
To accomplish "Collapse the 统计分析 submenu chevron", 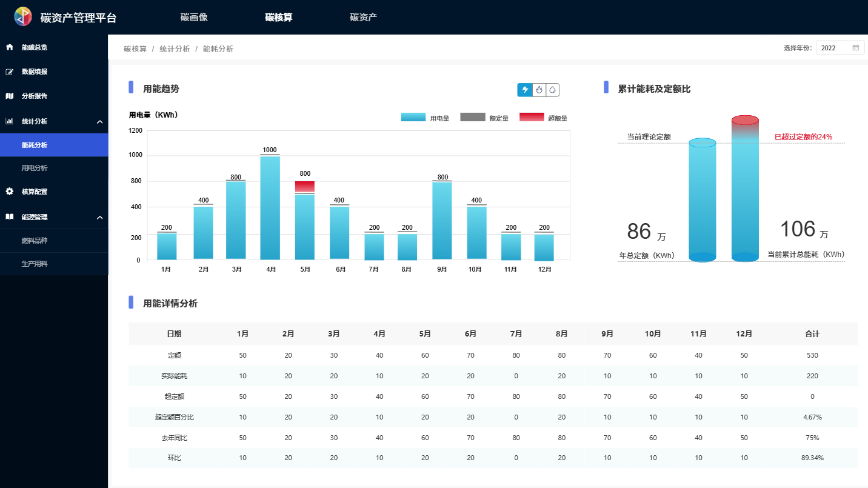I will 99,122.
